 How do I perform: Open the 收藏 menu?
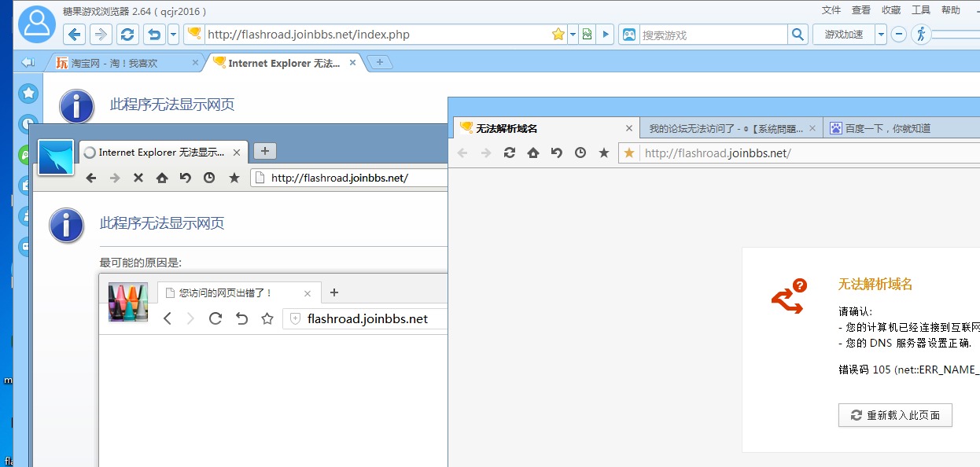(x=891, y=10)
